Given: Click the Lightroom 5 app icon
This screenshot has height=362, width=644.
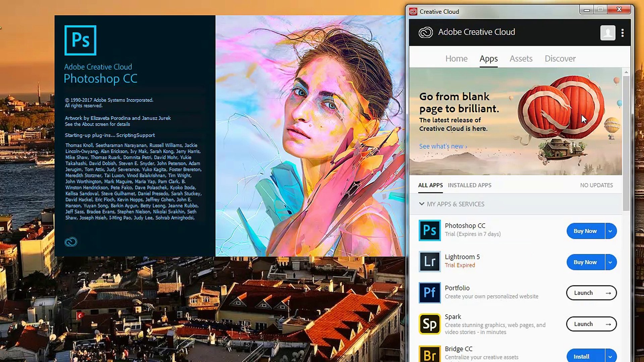Looking at the screenshot, I should 429,261.
